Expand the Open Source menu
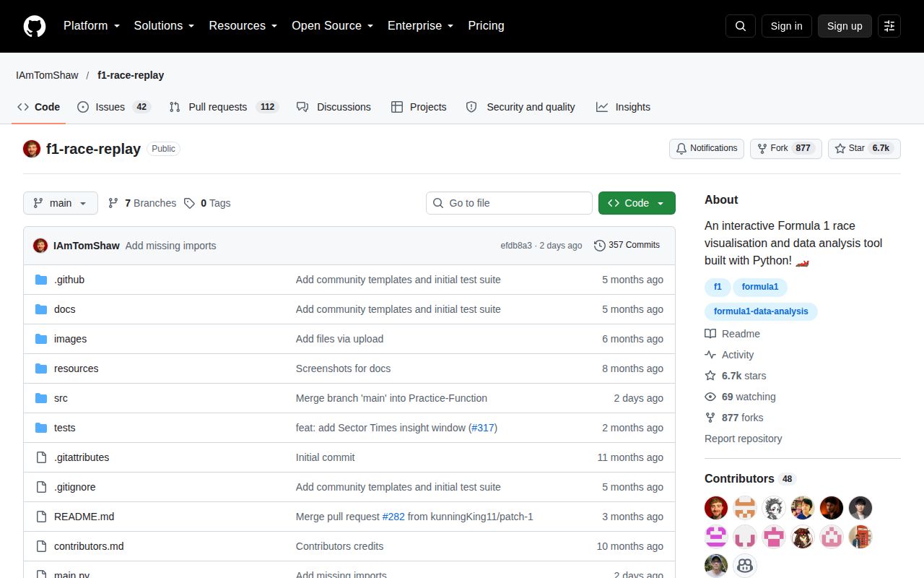Screen dimensions: 924x578 click(333, 26)
